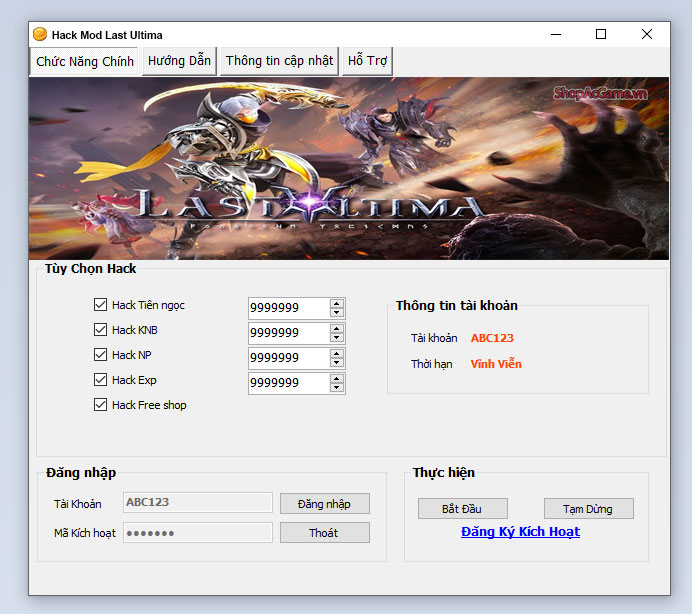Click the Thoát button
This screenshot has width=693, height=616.
pyautogui.click(x=325, y=533)
